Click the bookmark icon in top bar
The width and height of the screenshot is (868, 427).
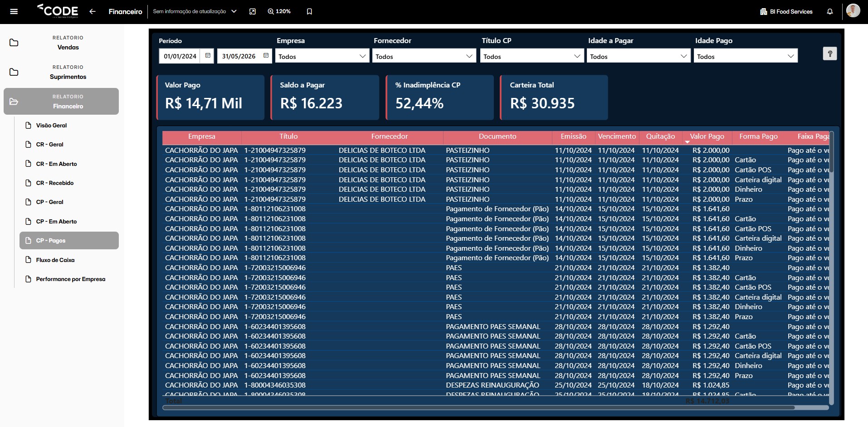(309, 11)
